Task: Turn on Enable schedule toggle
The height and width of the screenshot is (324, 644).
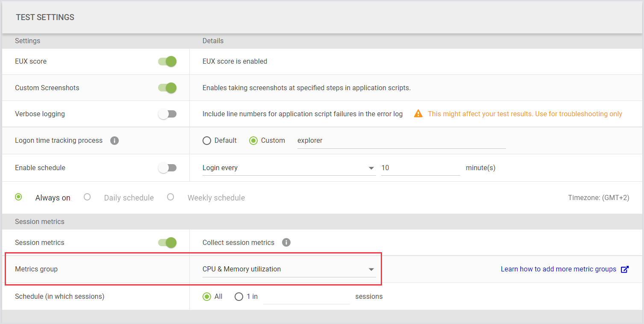Action: pyautogui.click(x=168, y=168)
